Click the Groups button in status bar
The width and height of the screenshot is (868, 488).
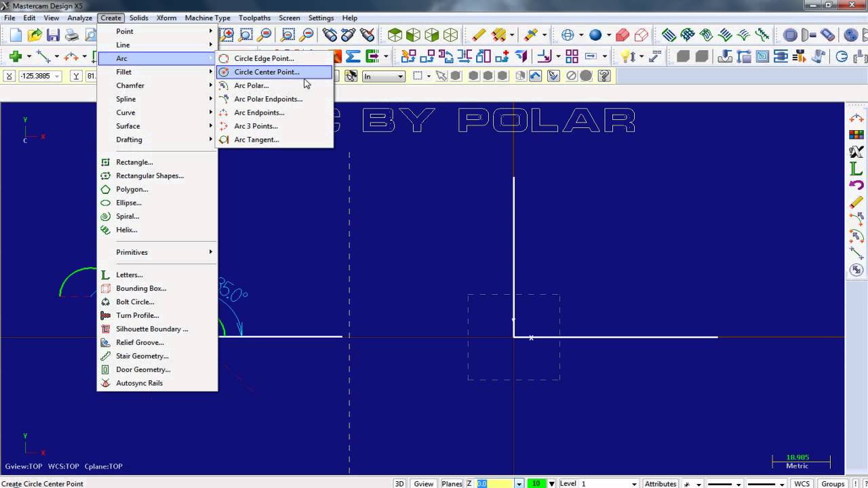833,483
